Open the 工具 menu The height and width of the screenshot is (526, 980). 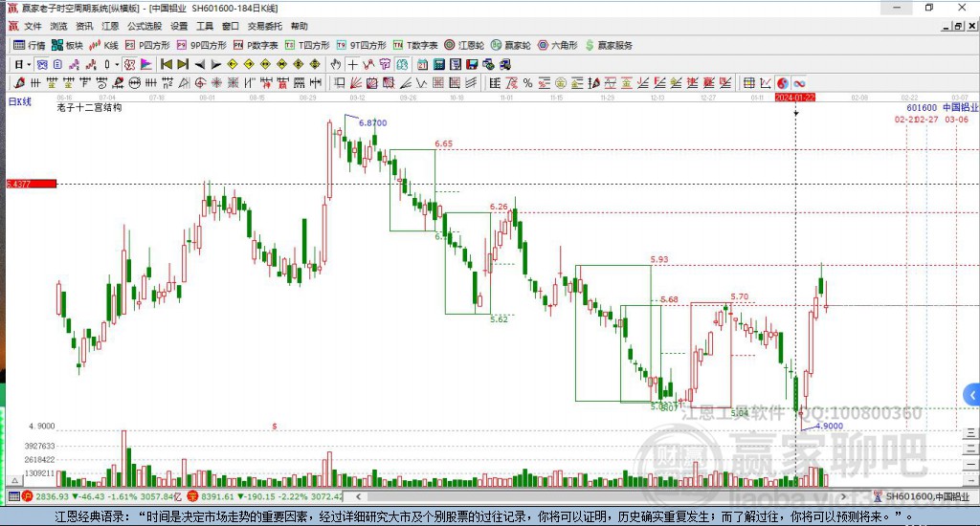coord(205,26)
